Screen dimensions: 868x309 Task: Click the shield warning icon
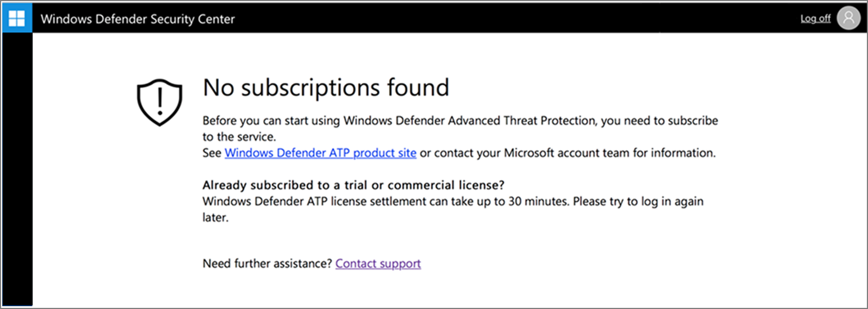pos(160,102)
